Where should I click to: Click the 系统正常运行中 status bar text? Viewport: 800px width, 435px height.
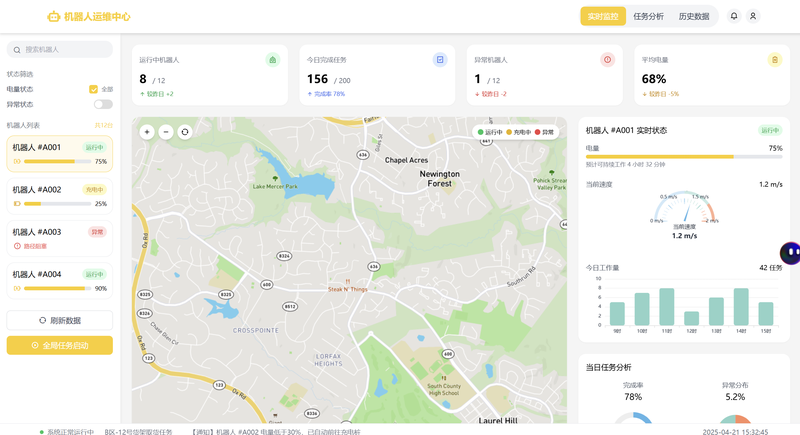(x=70, y=432)
